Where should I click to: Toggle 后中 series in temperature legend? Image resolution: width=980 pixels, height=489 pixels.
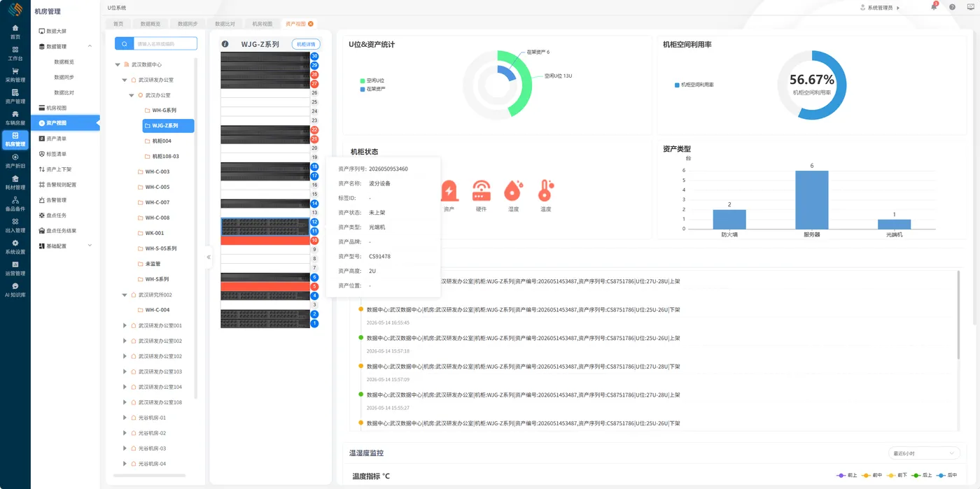click(x=947, y=475)
